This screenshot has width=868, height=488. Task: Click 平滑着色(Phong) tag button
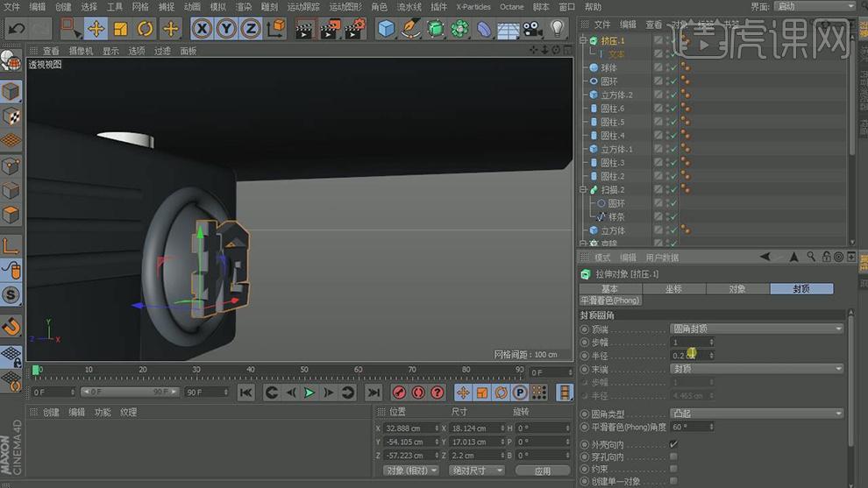click(x=610, y=301)
